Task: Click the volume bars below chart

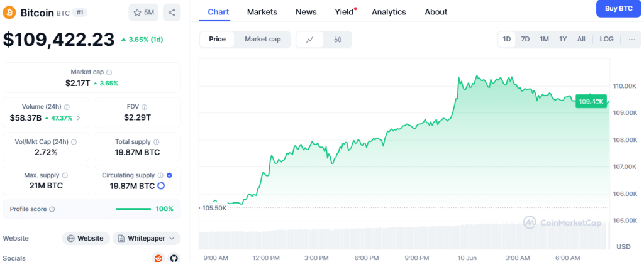Action: point(404,237)
